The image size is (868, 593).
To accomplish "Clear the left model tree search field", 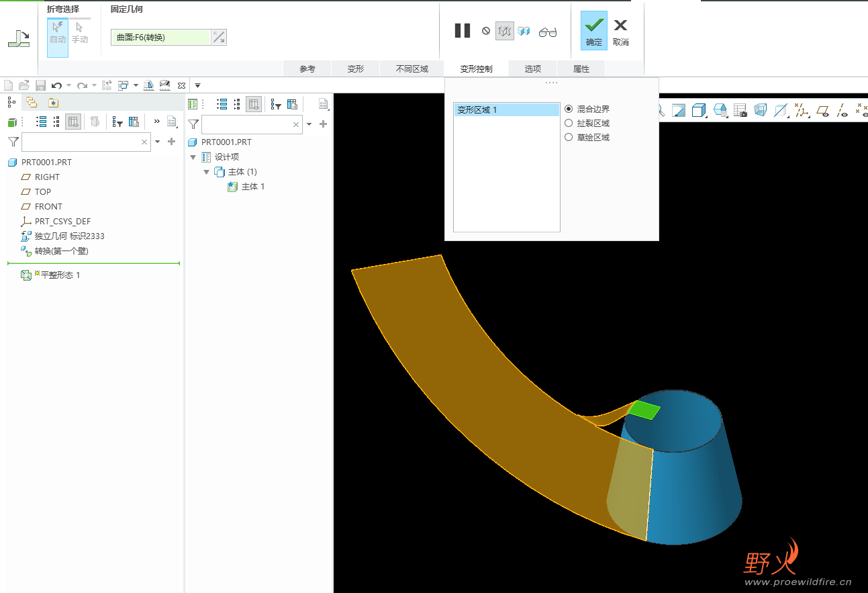I will 144,142.
